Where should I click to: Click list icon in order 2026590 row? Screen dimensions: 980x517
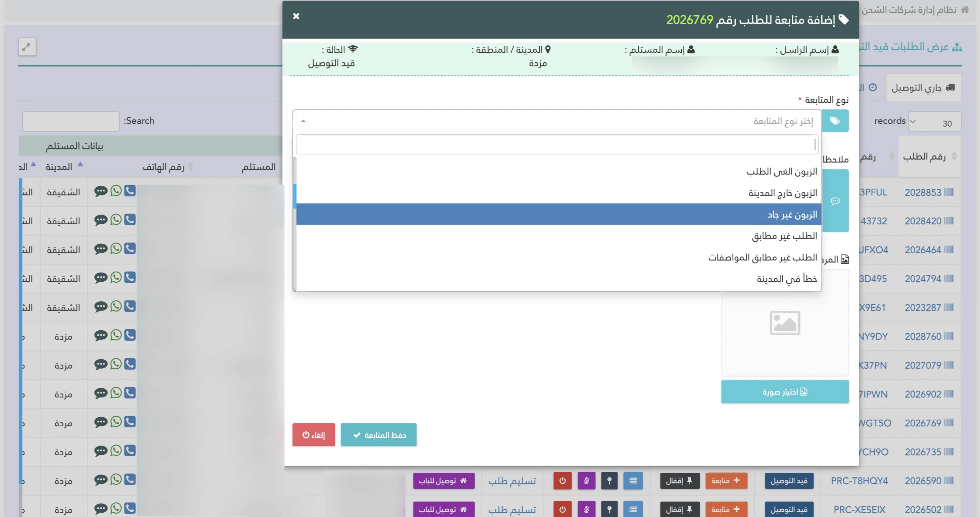[633, 481]
